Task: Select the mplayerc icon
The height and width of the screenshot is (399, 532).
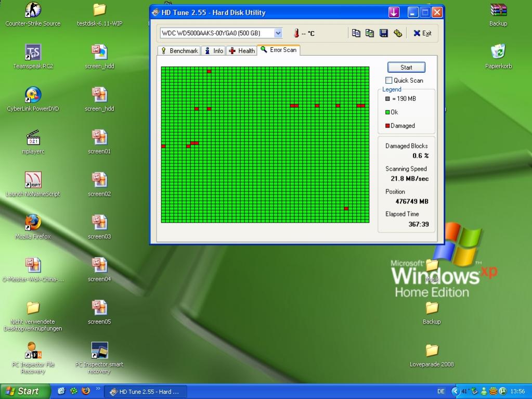Action: point(33,142)
